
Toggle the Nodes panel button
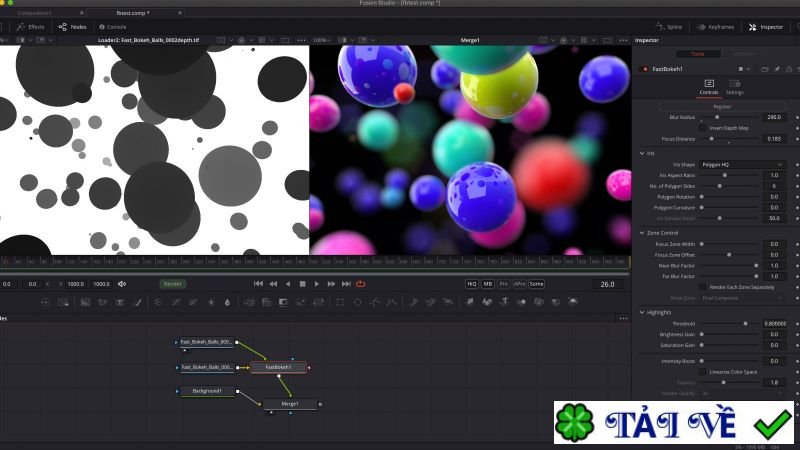tap(73, 26)
